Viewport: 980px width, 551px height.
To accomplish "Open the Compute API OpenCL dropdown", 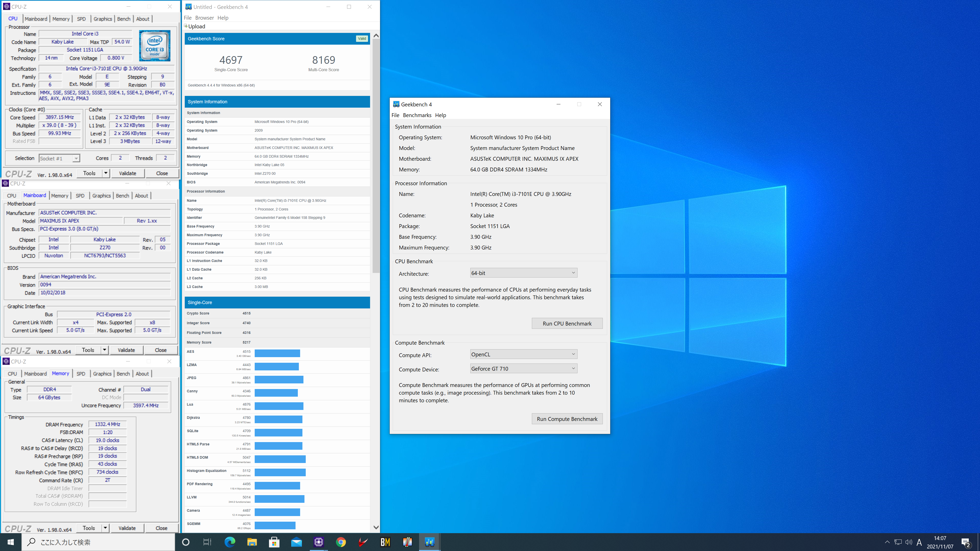I will 523,354.
